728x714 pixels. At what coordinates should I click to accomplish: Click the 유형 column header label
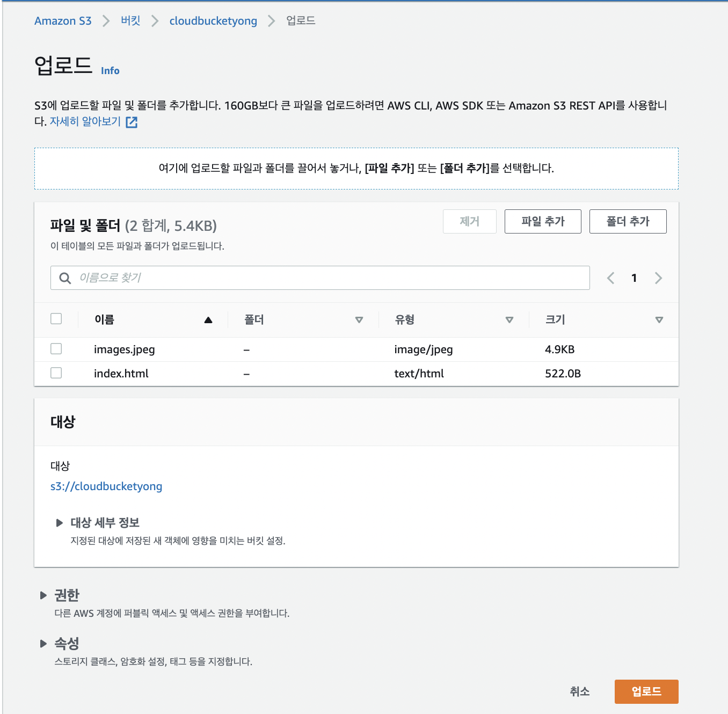(x=405, y=320)
